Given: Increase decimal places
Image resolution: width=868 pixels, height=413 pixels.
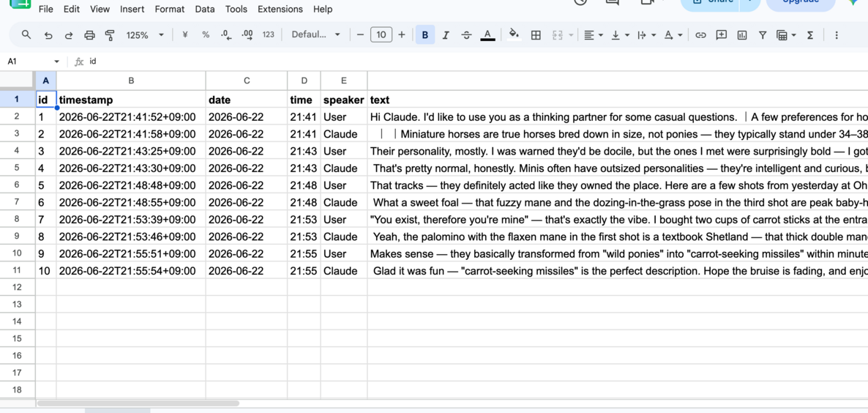Looking at the screenshot, I should click(x=247, y=35).
